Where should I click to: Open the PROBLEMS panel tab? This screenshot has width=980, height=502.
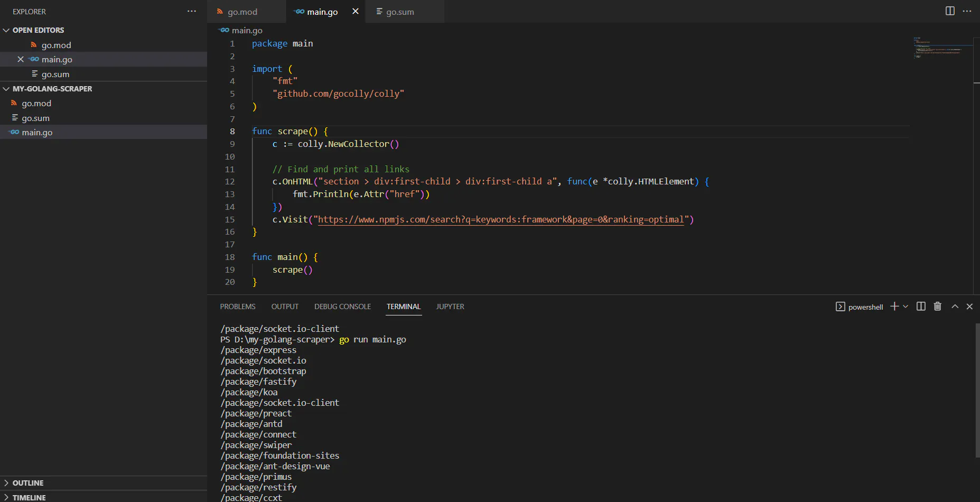tap(237, 306)
